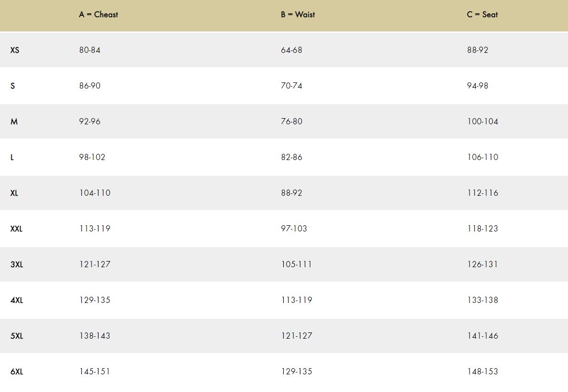Select the XL size row label
The height and width of the screenshot is (392, 568).
[14, 193]
